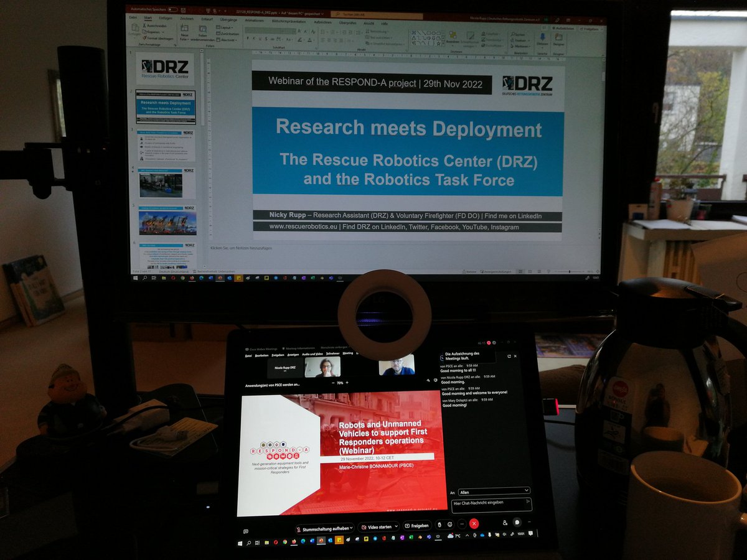This screenshot has height=560, width=747.
Task: Switch to the Entwurf ribbon tab
Action: pos(207,19)
